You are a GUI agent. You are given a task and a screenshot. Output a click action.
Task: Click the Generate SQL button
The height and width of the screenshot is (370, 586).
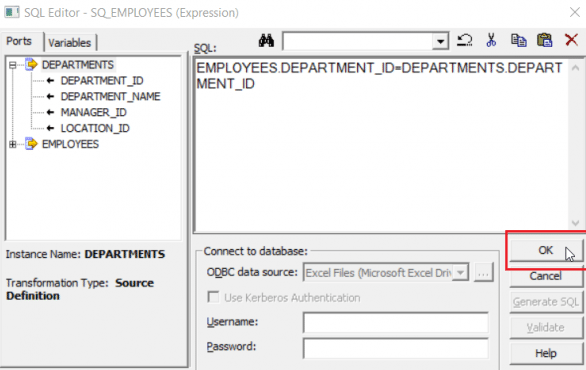point(546,302)
